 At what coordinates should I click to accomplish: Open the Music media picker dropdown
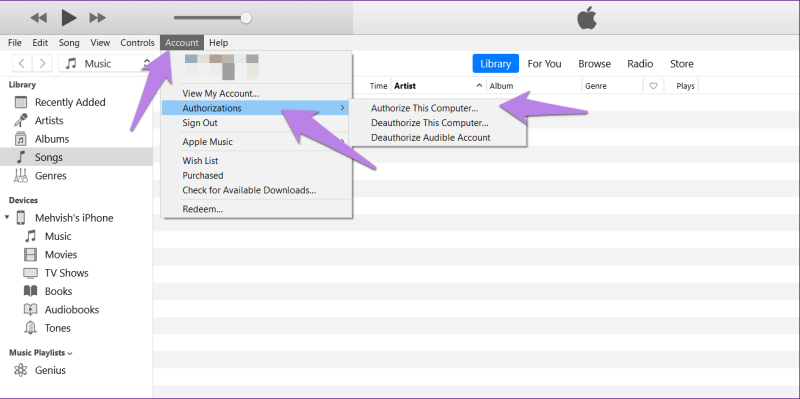(x=106, y=63)
